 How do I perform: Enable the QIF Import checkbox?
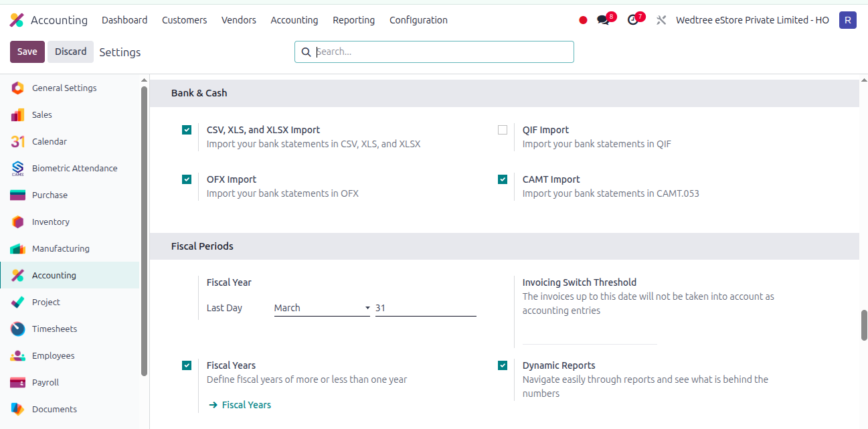503,130
